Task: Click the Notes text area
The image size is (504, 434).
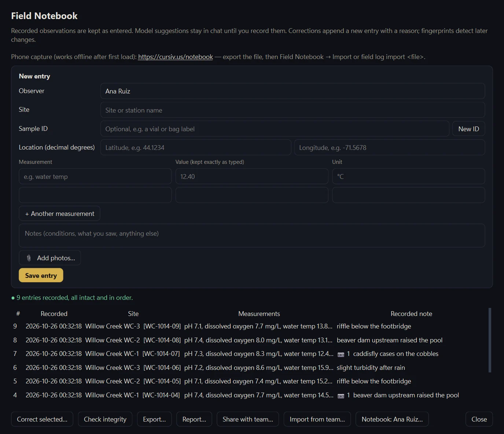Action: 252,235
